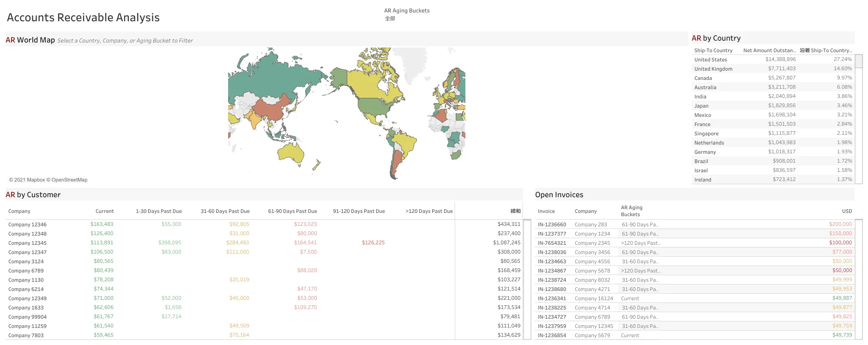Click the 31-60 Days Past Due column header
The height and width of the screenshot is (345, 868).
pos(225,211)
